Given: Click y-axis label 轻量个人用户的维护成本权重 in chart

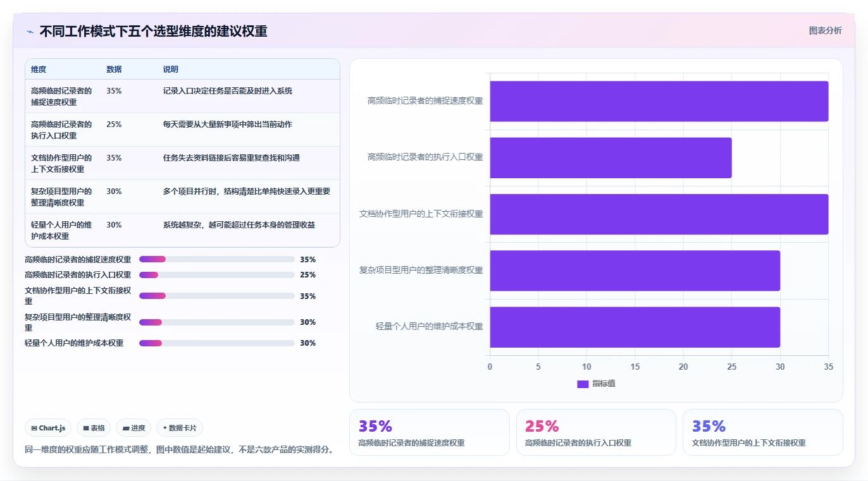Looking at the screenshot, I should pos(430,326).
